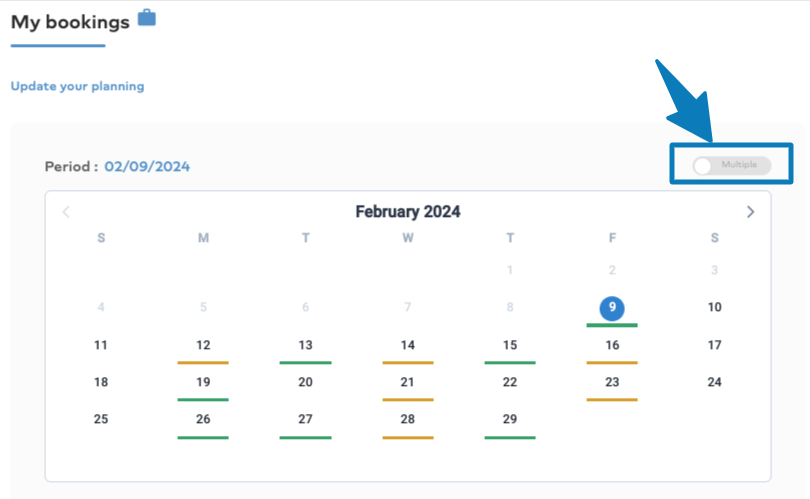
Task: Choose February 13 in the calendar
Action: click(305, 345)
